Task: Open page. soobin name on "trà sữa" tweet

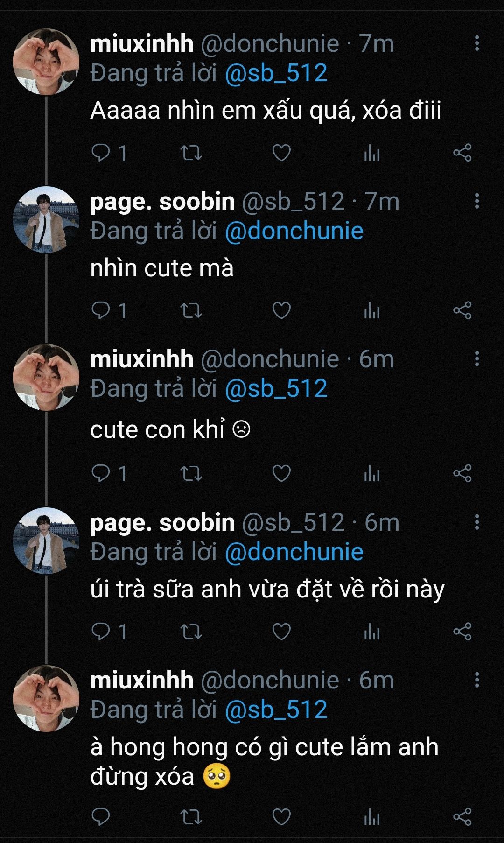Action: (162, 522)
